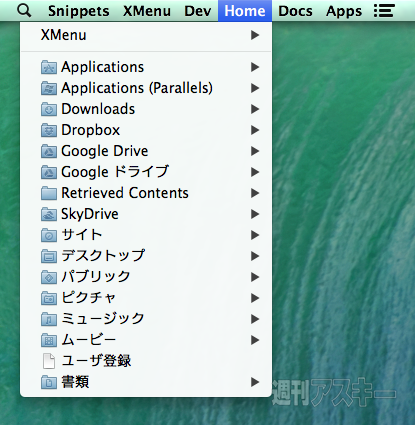The width and height of the screenshot is (415, 425).
Task: Expand the Downloads submenu arrow
Action: tap(255, 109)
